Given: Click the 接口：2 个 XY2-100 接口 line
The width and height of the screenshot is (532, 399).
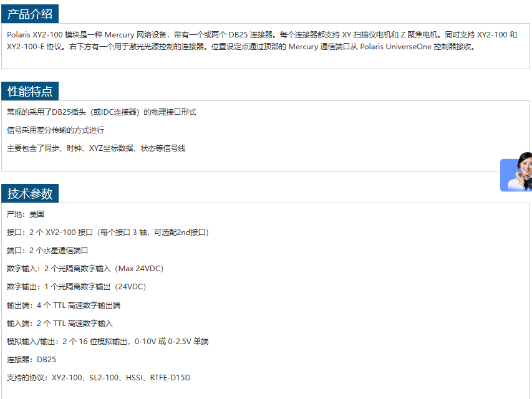Looking at the screenshot, I should (107, 233).
